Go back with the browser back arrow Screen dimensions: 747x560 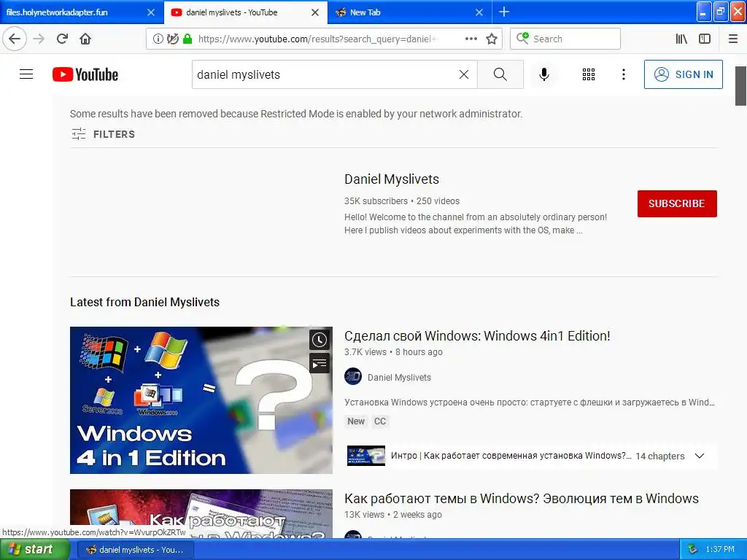[15, 39]
